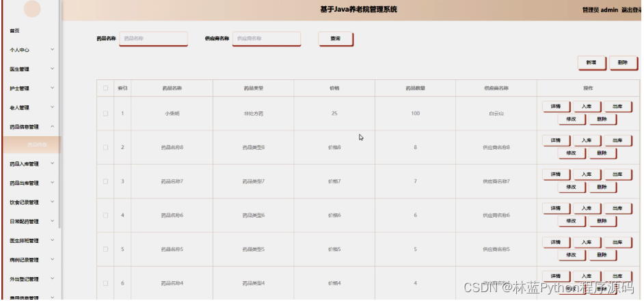Click 出库 for the 药品名称8 row

pyautogui.click(x=618, y=140)
